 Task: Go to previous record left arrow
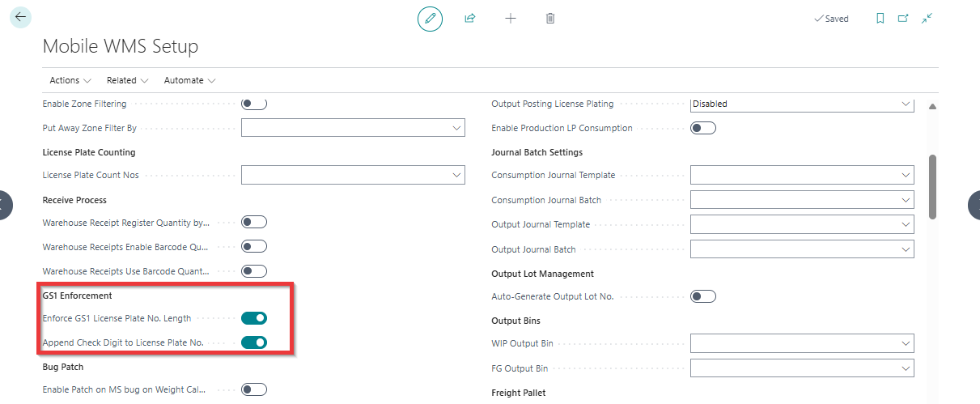click(x=6, y=205)
